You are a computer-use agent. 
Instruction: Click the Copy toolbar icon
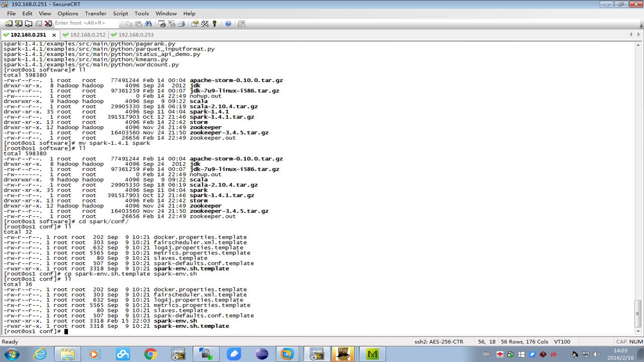pos(129,24)
